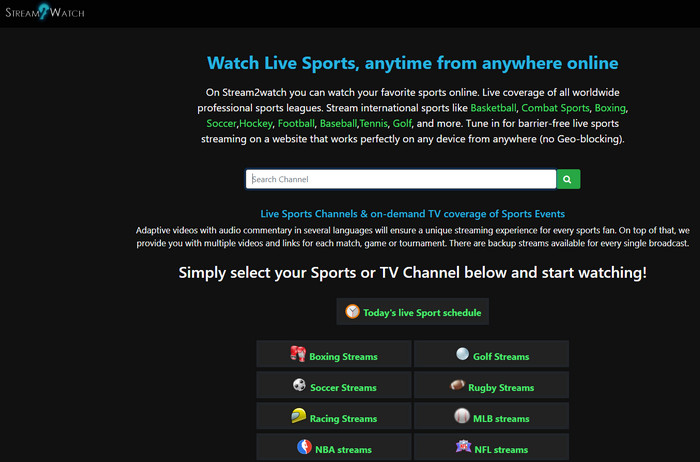Click the 'Watch Live Sports, anytime from anywhere online' heading
700x462 pixels.
coord(412,63)
